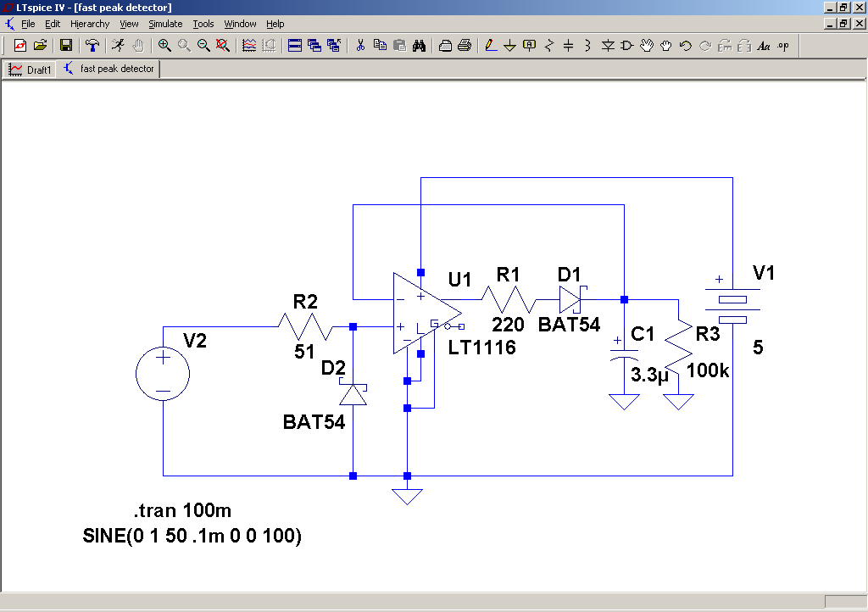
Task: Select the Move hand tool
Action: pos(647,46)
